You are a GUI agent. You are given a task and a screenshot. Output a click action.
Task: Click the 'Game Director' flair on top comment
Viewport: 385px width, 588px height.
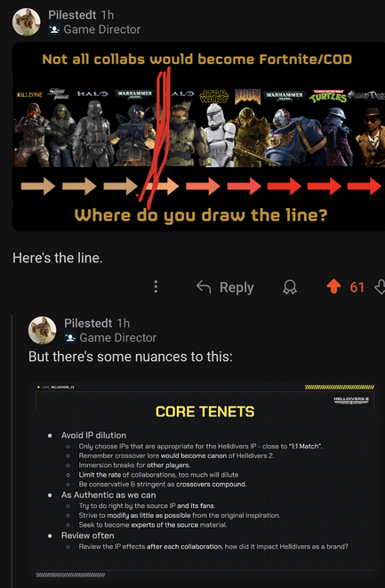coord(102,29)
